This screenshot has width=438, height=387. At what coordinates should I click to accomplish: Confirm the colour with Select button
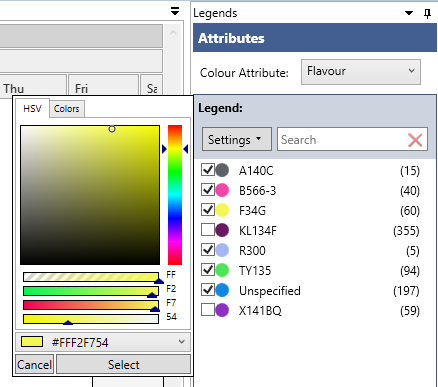click(124, 364)
